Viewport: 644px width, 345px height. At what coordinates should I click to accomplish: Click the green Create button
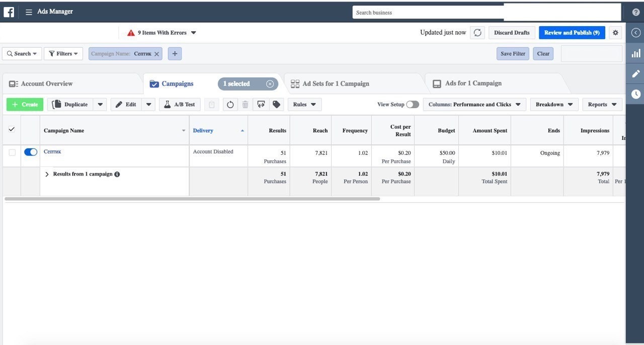[25, 105]
